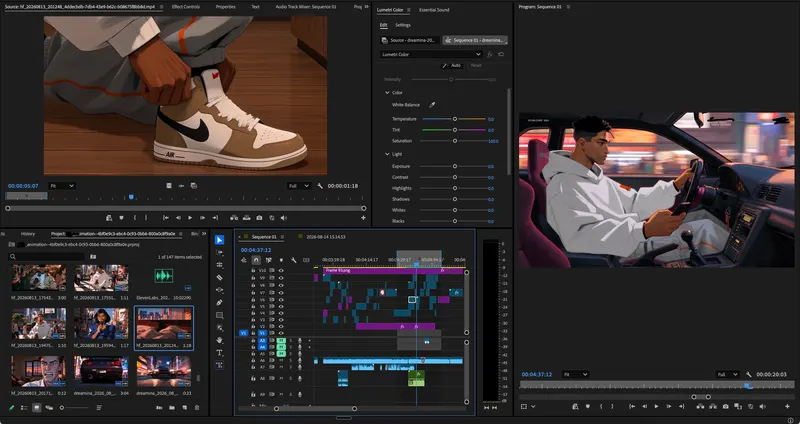
Task: Open the History panel tab
Action: pos(28,234)
